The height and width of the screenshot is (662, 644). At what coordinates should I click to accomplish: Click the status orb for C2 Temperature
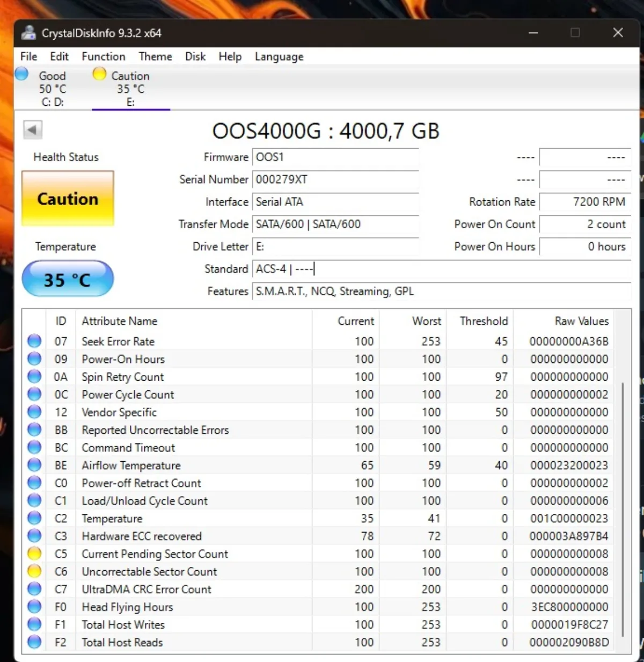tap(34, 518)
